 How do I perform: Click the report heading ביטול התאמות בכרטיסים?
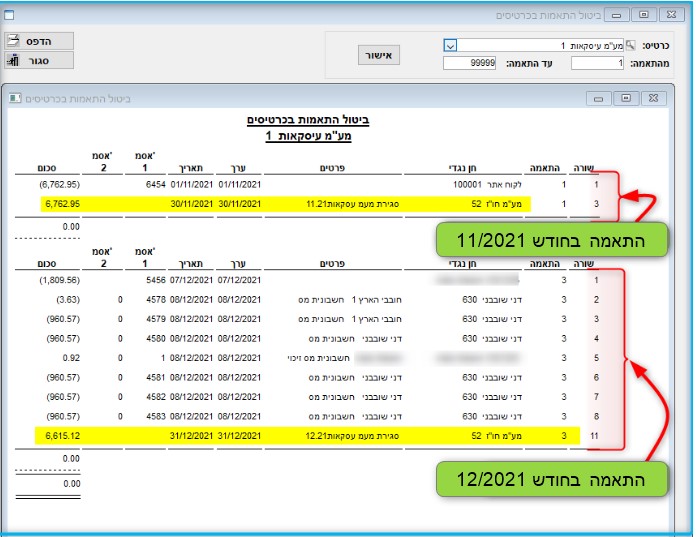[x=308, y=120]
